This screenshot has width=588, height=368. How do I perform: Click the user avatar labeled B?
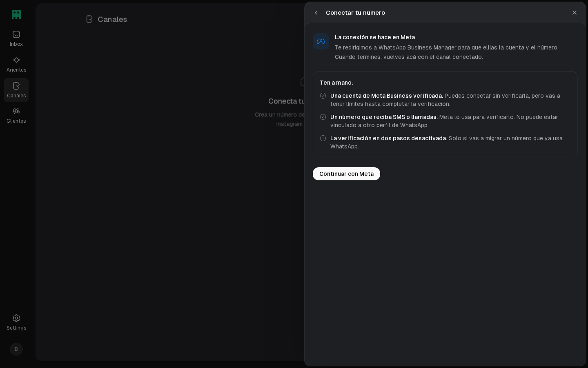[x=16, y=349]
